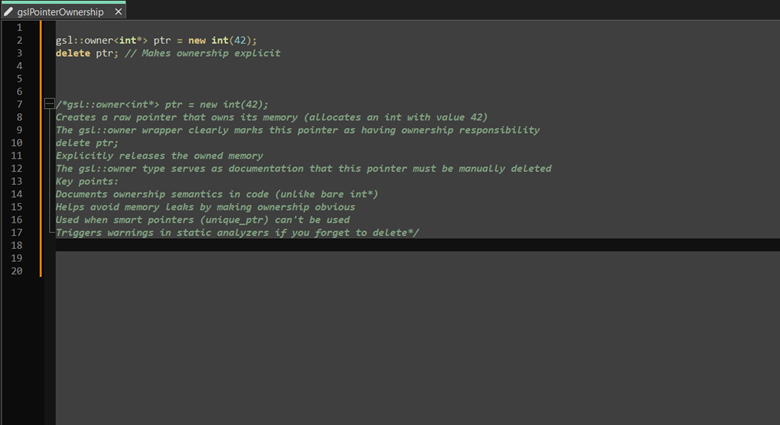
Task: Click line number 3 in the gutter
Action: (19, 53)
